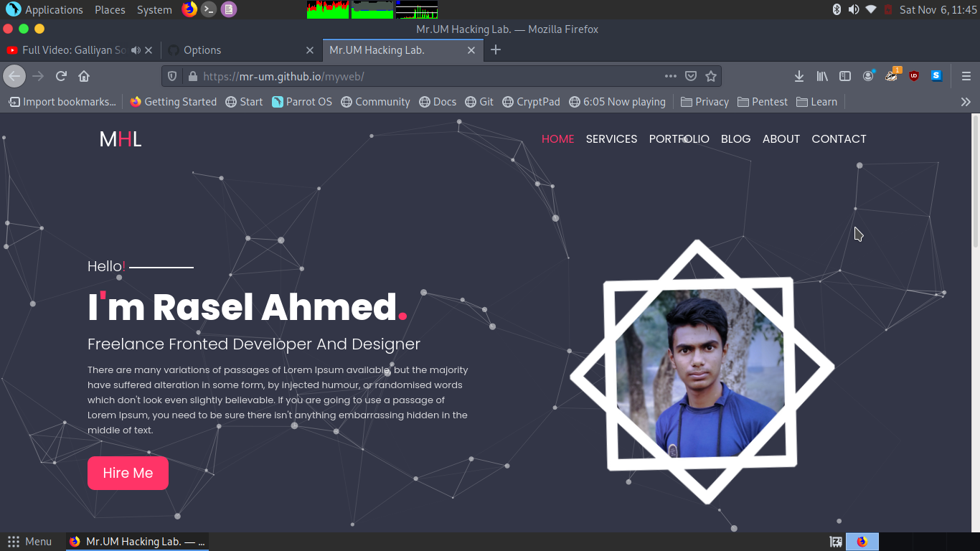Open the CONTACT navigation link

point(839,138)
